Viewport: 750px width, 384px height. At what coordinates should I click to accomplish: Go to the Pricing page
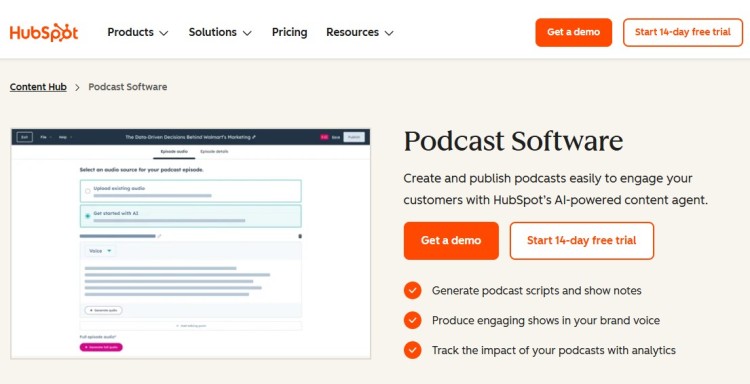(289, 33)
